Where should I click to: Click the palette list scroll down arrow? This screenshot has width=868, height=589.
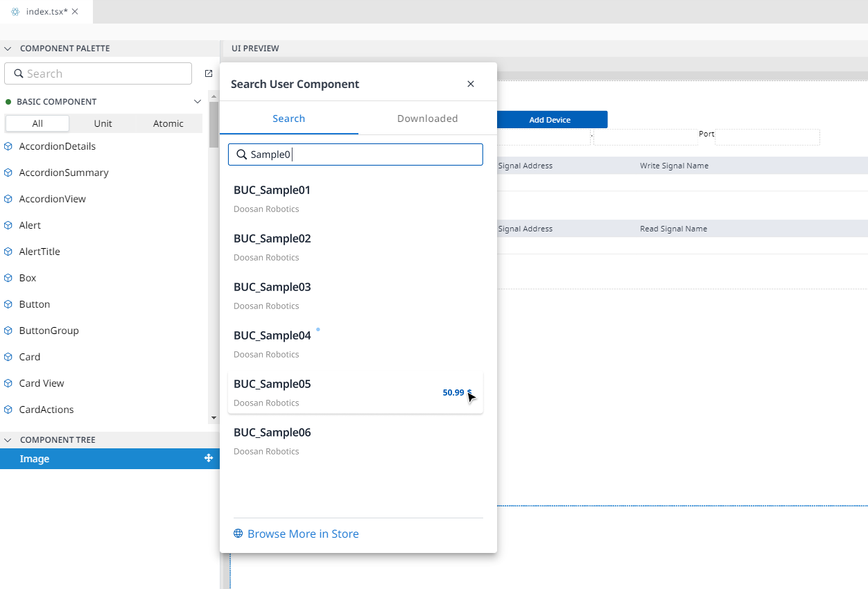[214, 418]
